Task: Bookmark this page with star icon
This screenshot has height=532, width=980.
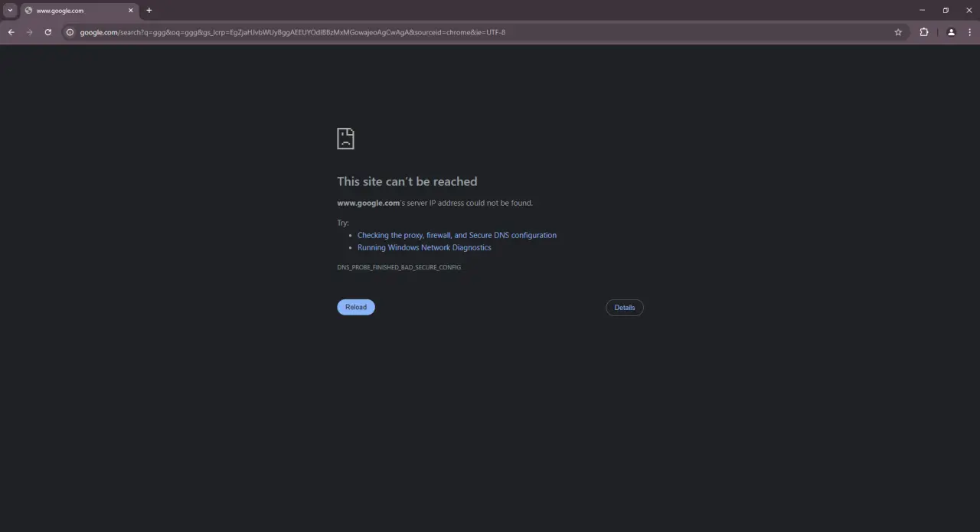Action: click(898, 32)
